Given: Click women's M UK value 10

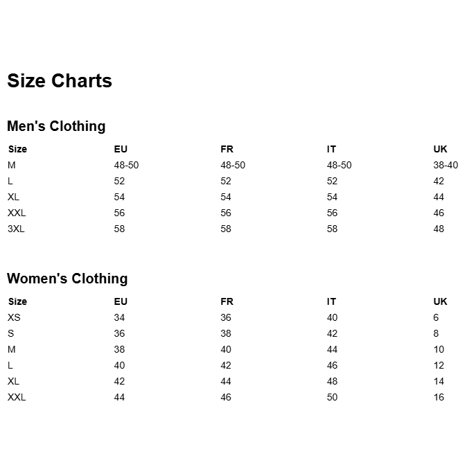Looking at the screenshot, I should (x=439, y=349).
